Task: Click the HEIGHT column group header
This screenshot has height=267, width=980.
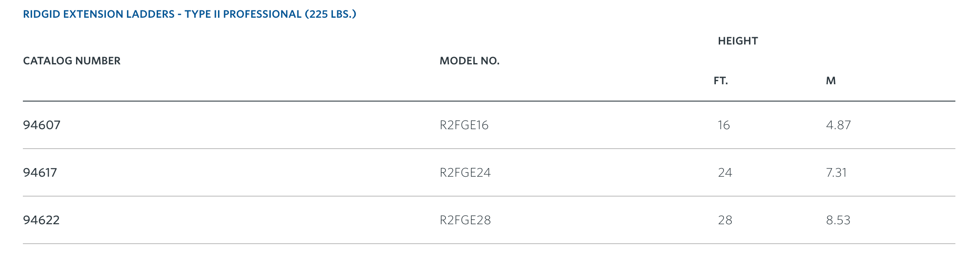Action: [x=738, y=41]
